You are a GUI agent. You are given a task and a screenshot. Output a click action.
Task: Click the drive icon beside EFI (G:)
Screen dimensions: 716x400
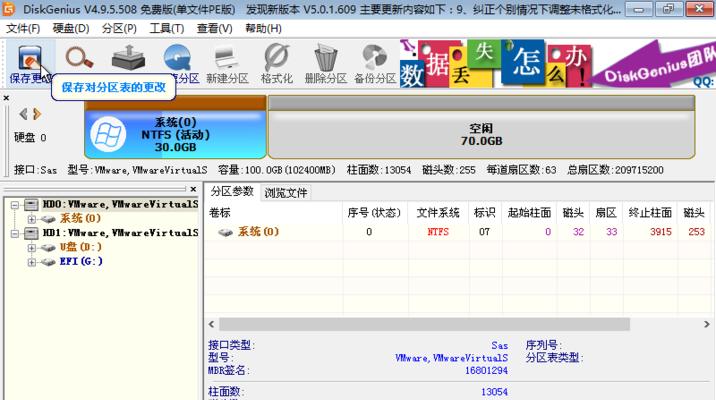tap(48, 262)
